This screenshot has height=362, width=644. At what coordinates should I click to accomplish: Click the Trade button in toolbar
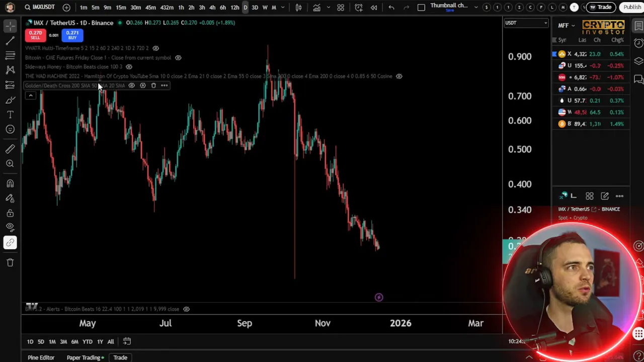(x=601, y=7)
